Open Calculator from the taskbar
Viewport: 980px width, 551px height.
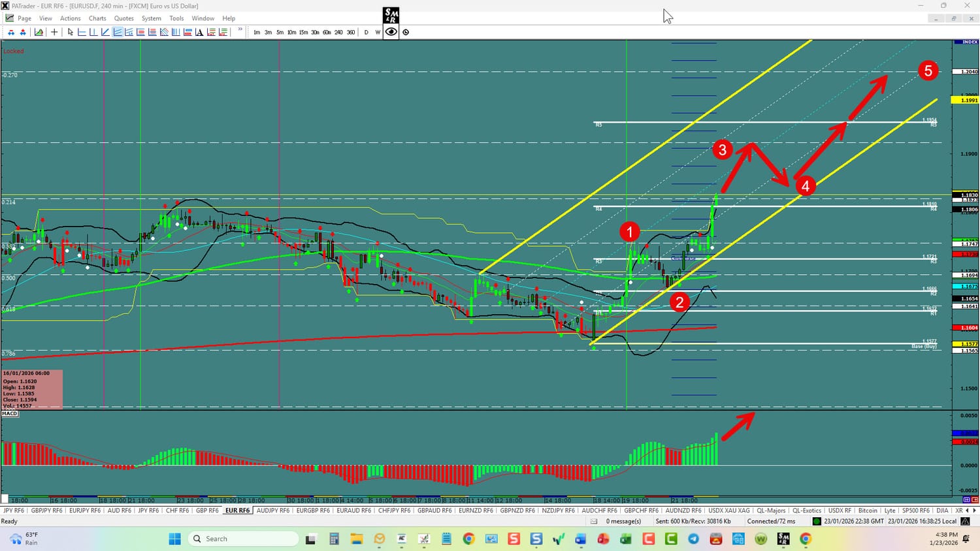[334, 539]
